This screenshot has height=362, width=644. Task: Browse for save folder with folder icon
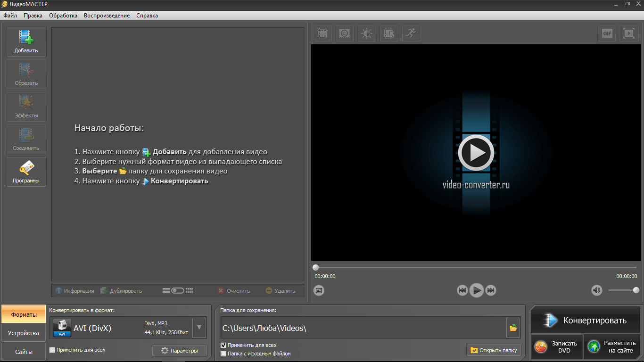[x=513, y=328]
